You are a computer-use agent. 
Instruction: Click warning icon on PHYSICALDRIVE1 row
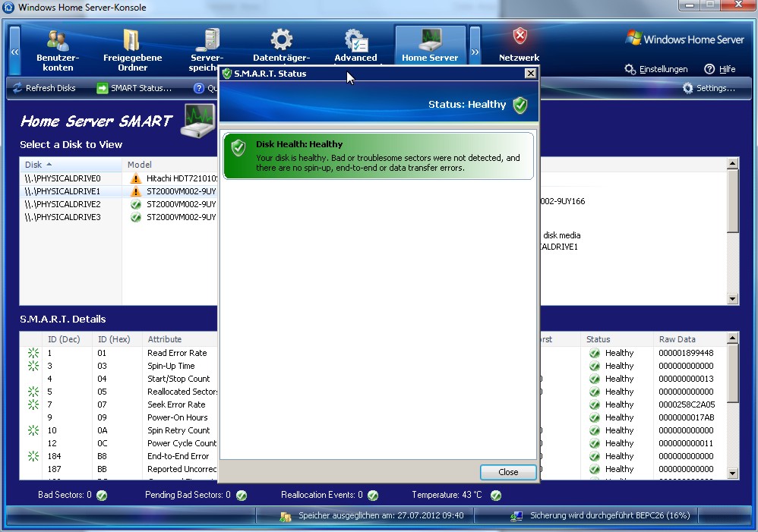(x=136, y=191)
